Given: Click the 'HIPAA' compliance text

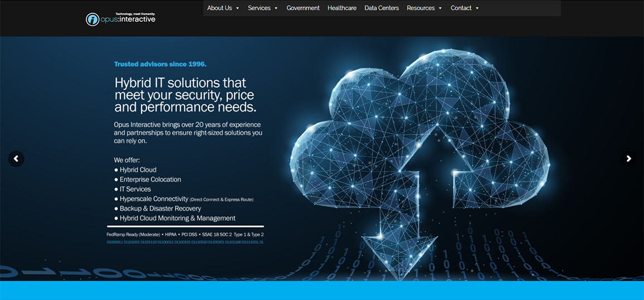Looking at the screenshot, I should click(172, 234).
